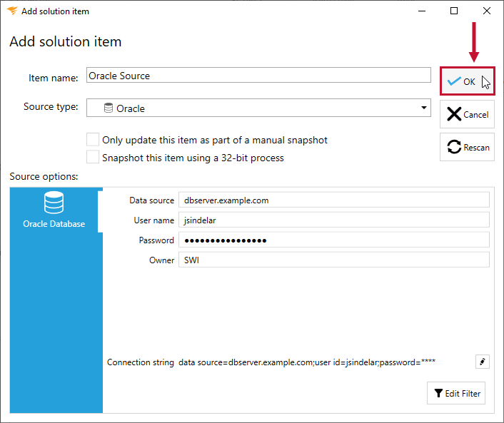Click the Password field
Viewport: 504px width, 423px height.
click(334, 240)
